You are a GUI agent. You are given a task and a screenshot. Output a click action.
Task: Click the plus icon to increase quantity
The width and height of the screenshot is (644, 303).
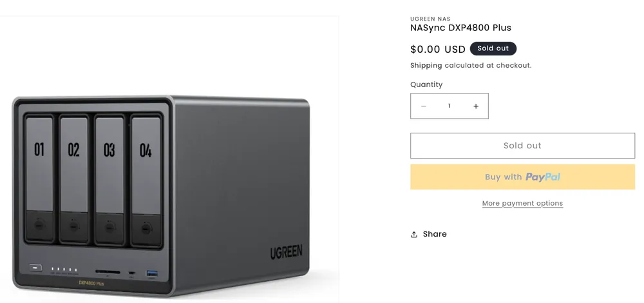tap(476, 106)
